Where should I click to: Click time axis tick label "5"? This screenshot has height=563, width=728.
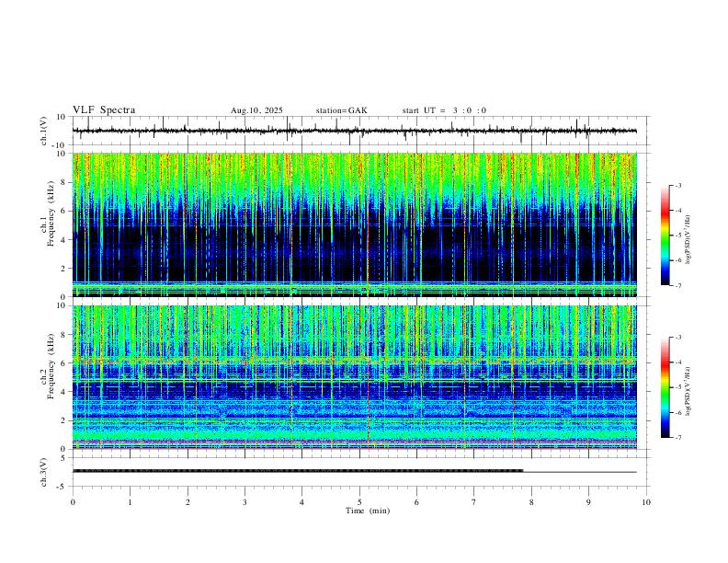(359, 502)
